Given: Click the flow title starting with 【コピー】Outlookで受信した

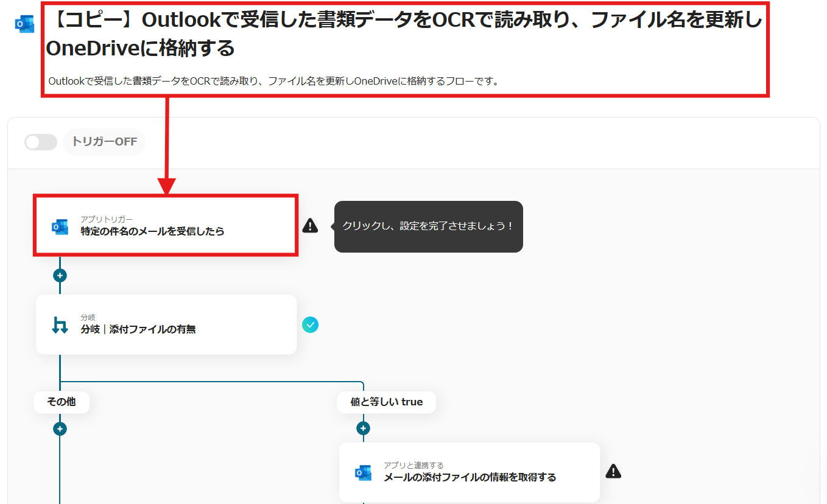Looking at the screenshot, I should [x=404, y=34].
